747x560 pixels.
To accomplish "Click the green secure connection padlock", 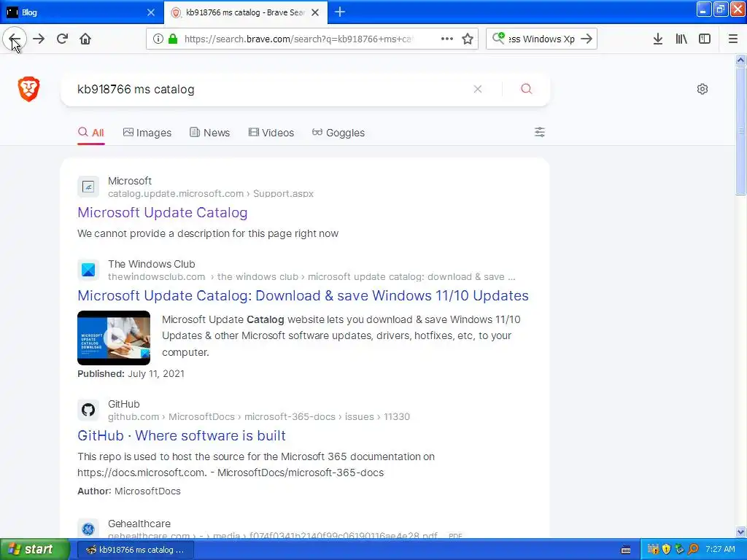I will click(173, 39).
